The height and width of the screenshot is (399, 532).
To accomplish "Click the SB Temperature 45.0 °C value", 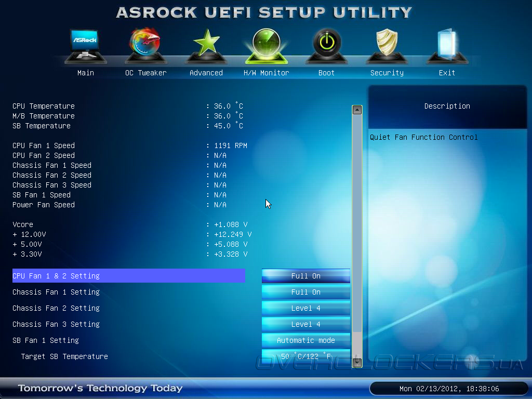I will (x=229, y=126).
